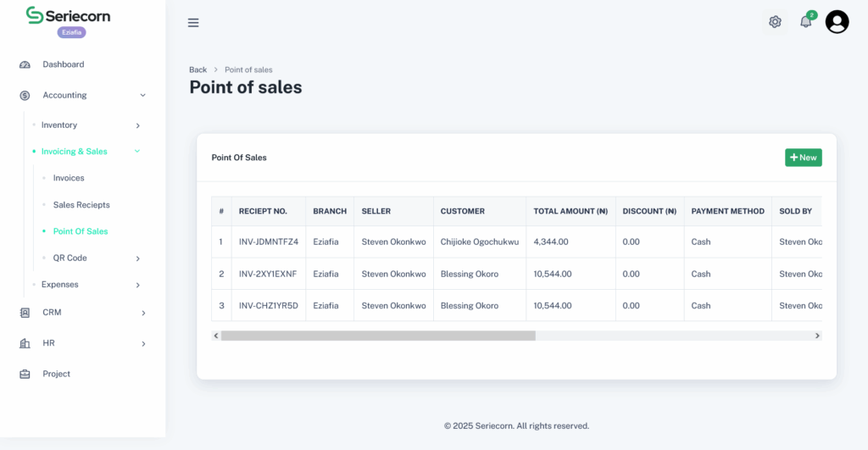
Task: Click the CRM contact book icon
Action: click(25, 313)
